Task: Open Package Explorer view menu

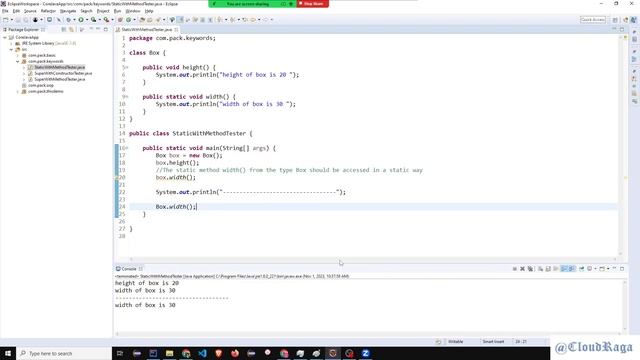Action: 83,29
